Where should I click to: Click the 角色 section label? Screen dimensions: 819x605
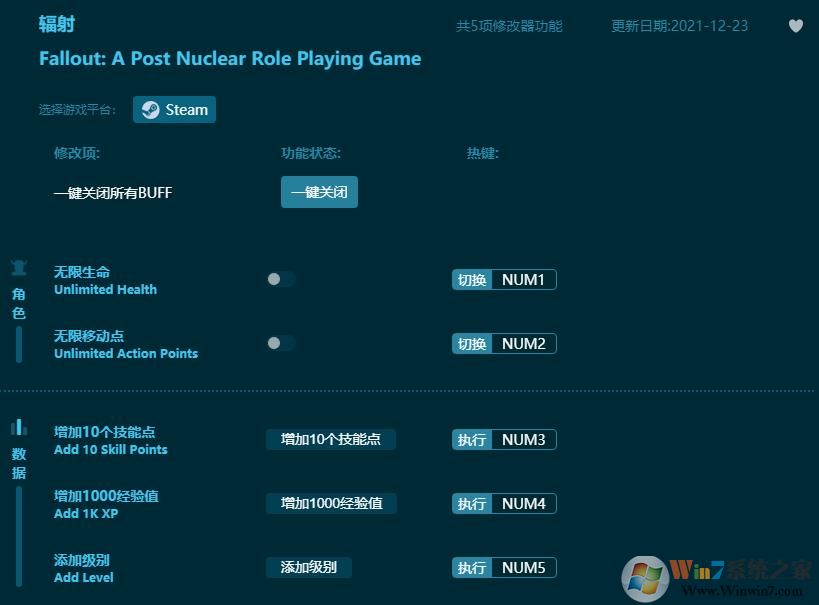[19, 304]
